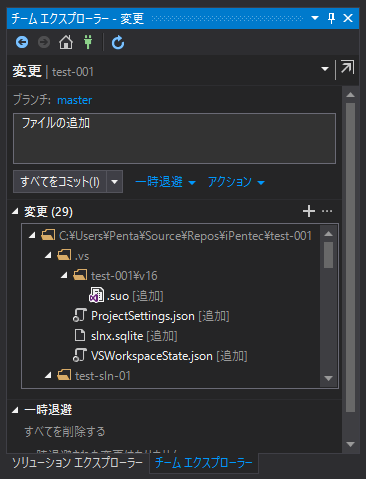Refresh Team Explorer with the circular arrow

(x=118, y=43)
